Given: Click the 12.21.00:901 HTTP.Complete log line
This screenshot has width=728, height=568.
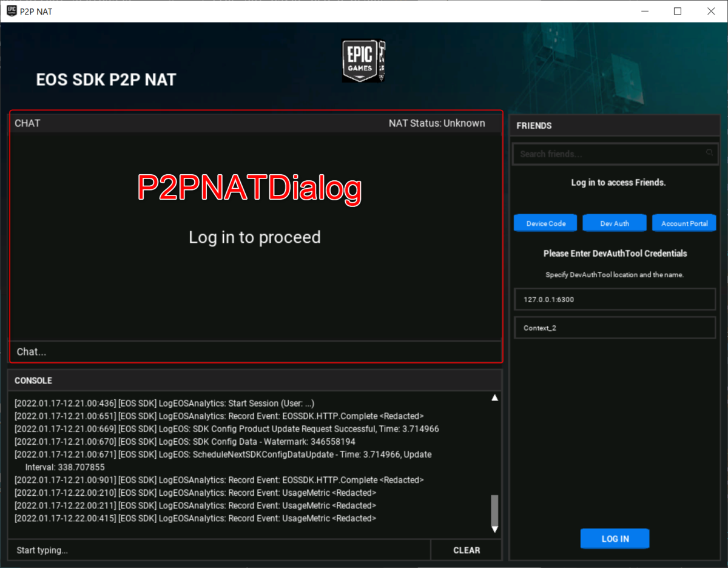Looking at the screenshot, I should (219, 480).
